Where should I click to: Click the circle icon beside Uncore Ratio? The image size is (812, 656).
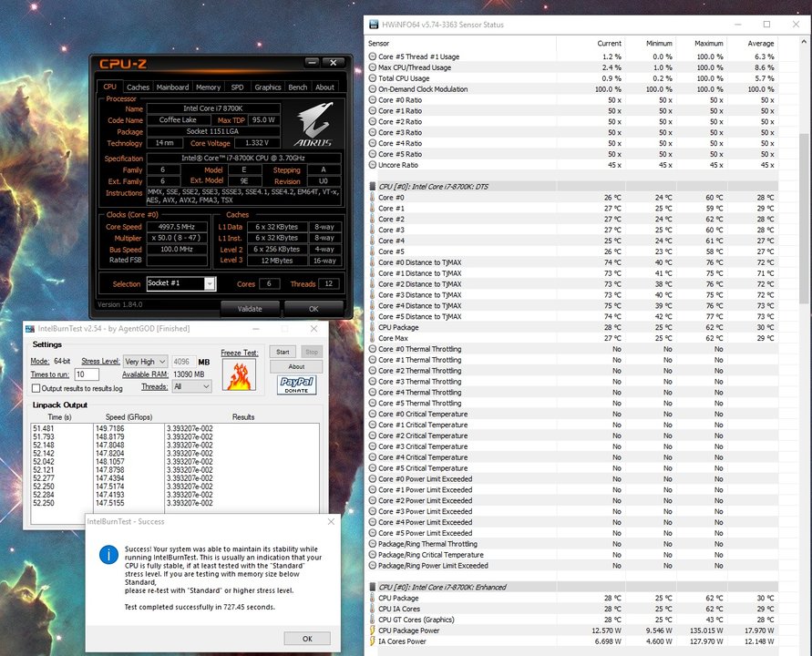(373, 165)
